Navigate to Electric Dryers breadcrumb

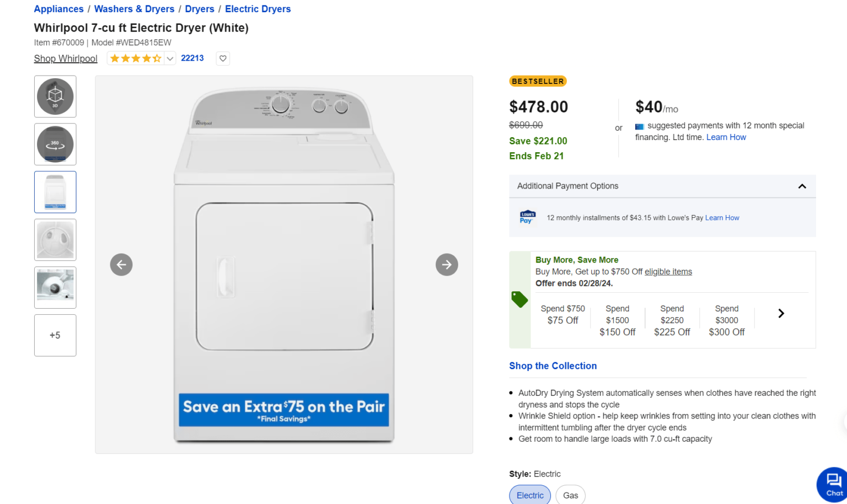(258, 9)
